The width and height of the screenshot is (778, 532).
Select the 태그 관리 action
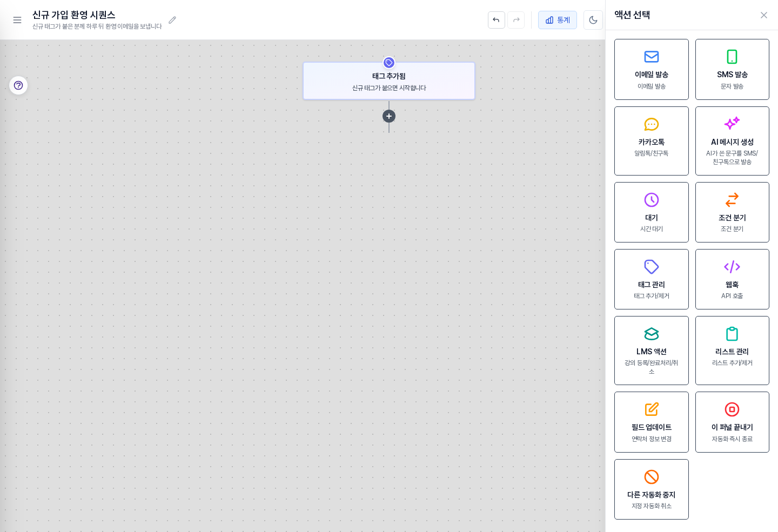[x=652, y=279]
